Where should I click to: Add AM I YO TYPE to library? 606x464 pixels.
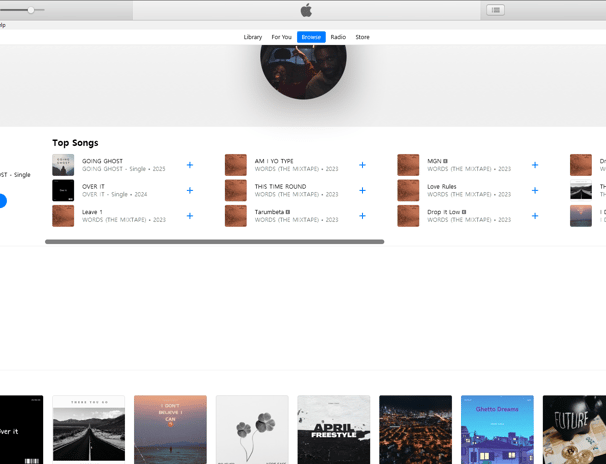[x=362, y=165]
